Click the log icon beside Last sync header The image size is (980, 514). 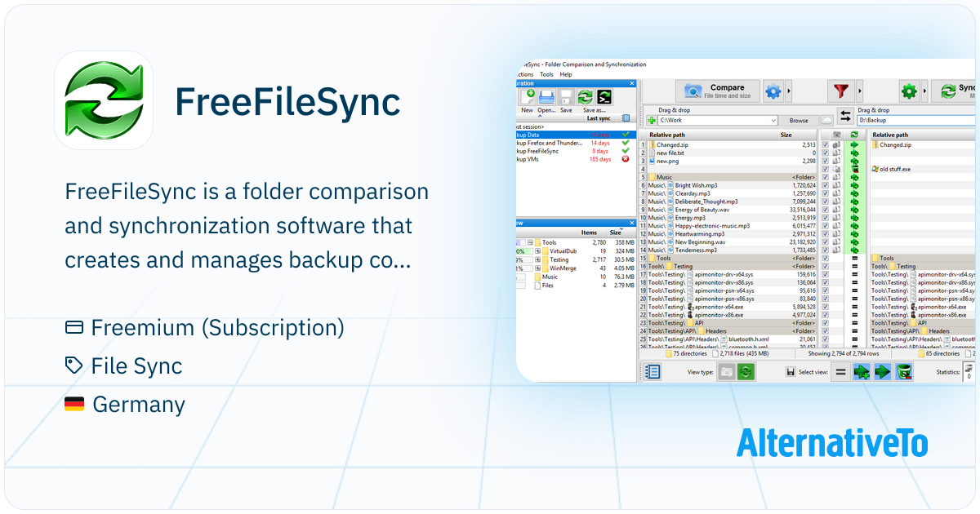coord(626,118)
